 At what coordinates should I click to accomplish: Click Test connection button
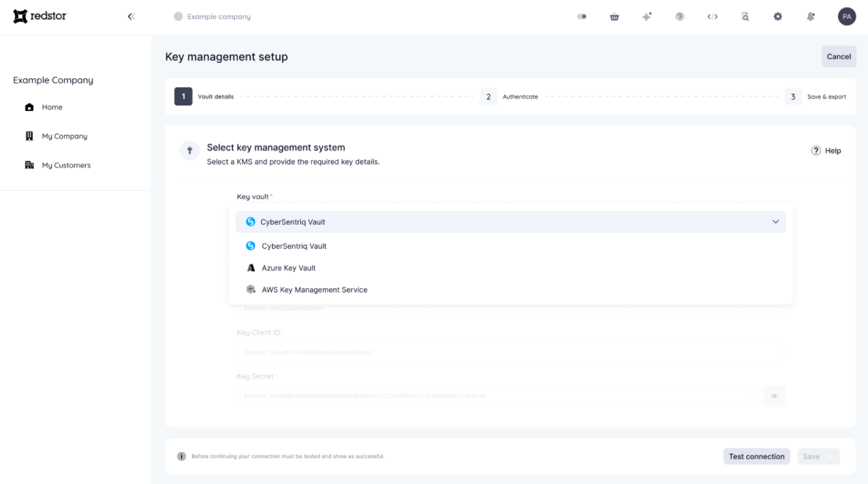click(756, 457)
